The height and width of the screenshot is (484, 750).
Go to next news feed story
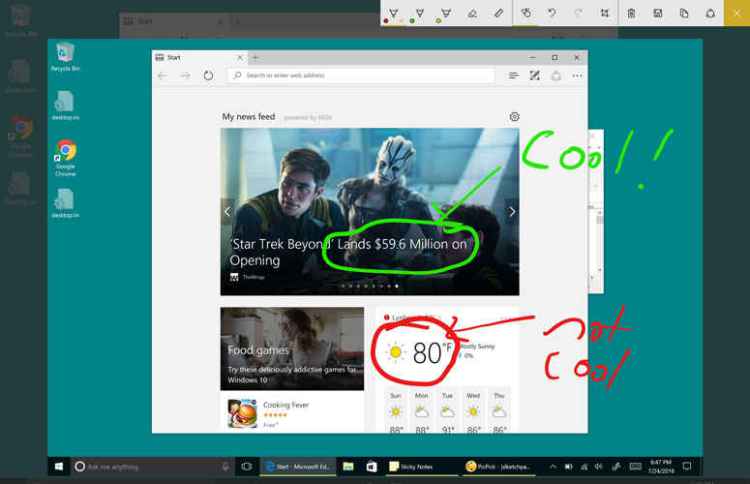(512, 211)
